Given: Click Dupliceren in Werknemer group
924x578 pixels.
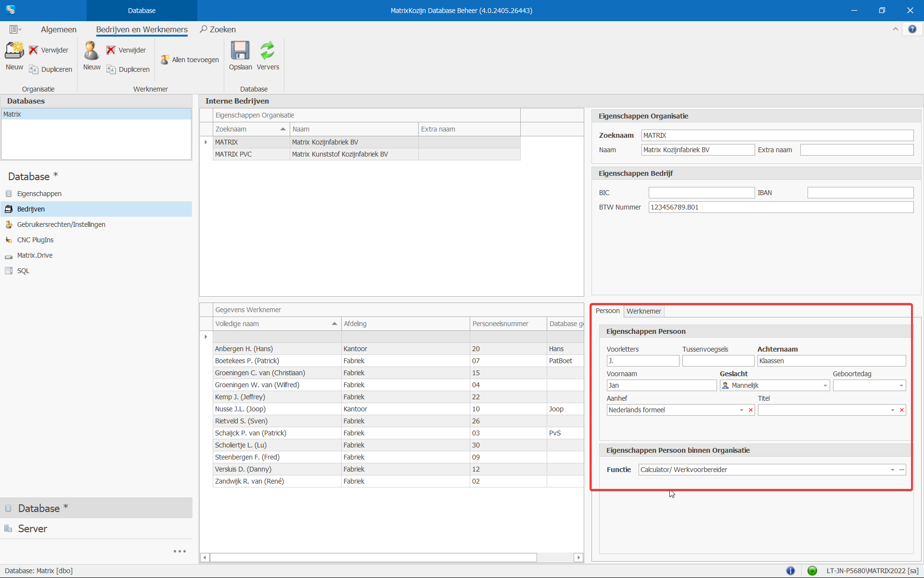Looking at the screenshot, I should (x=128, y=69).
